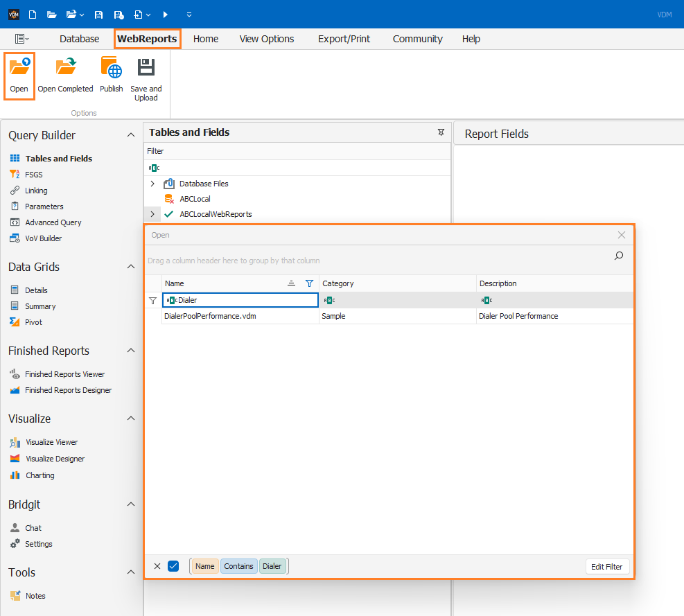Click the Name filter input containing Dialer
The image size is (684, 616).
[240, 300]
